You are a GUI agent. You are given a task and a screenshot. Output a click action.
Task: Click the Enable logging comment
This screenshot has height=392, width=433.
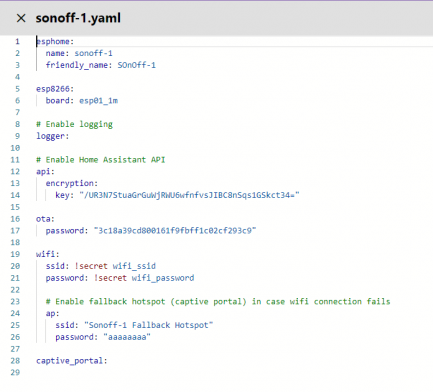(x=74, y=124)
